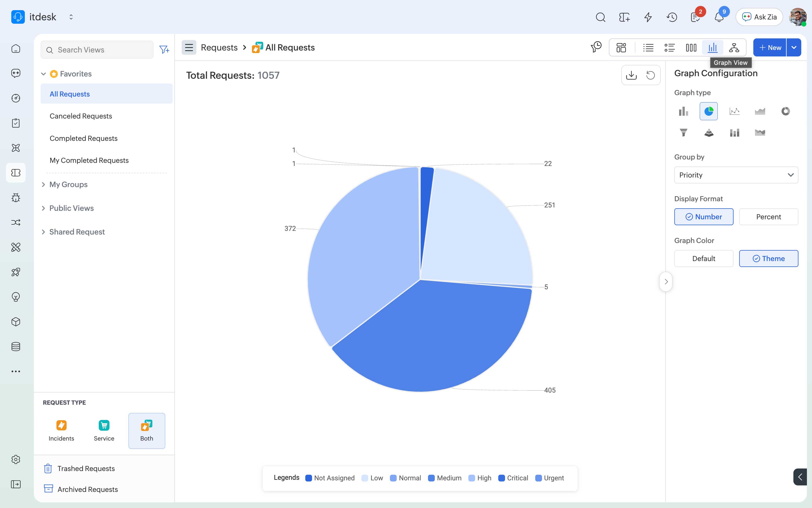Filter request type to Service
Viewport: 812px width, 508px height.
pyautogui.click(x=104, y=431)
